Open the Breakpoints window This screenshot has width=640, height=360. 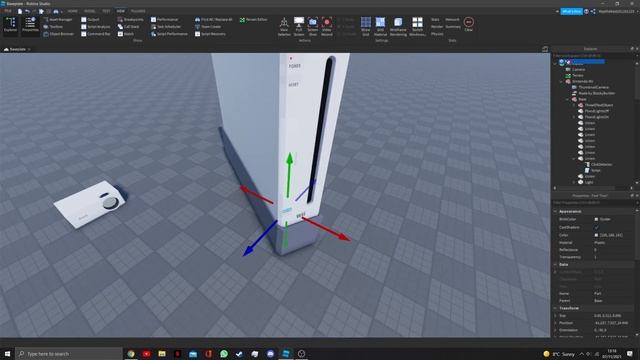(x=131, y=20)
